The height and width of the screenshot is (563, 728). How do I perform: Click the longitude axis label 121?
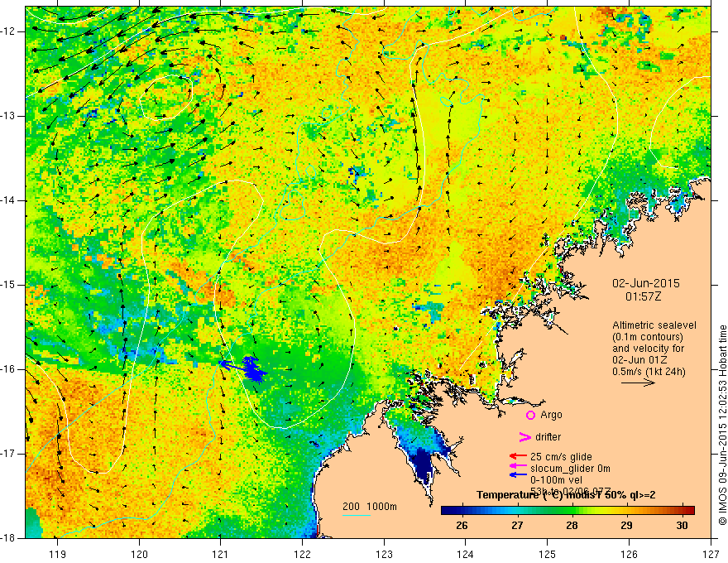pyautogui.click(x=221, y=555)
